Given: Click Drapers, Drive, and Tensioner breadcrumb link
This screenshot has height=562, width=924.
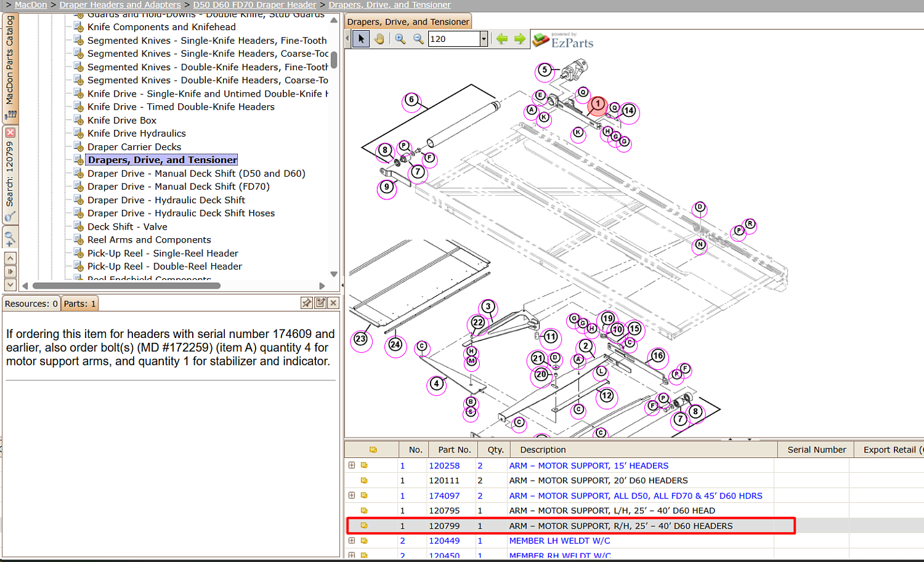Looking at the screenshot, I should coord(390,5).
